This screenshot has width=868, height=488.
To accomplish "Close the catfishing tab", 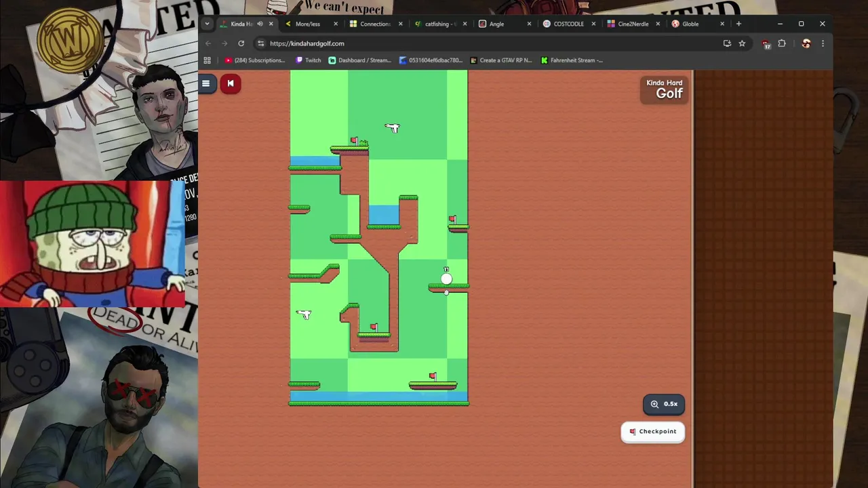I will pos(465,24).
